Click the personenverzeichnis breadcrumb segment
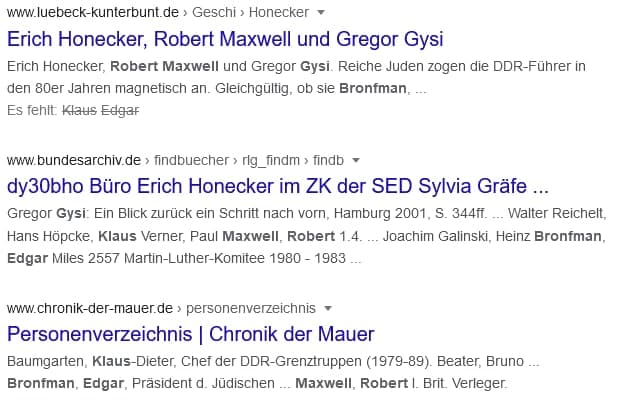This screenshot has height=400, width=629. click(251, 308)
